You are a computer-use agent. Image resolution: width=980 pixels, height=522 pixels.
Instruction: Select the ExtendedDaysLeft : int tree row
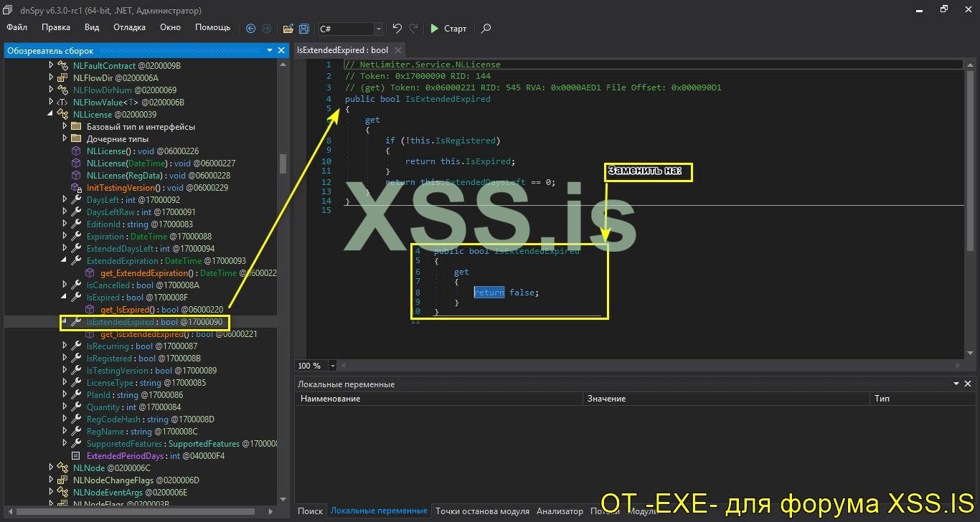(150, 249)
